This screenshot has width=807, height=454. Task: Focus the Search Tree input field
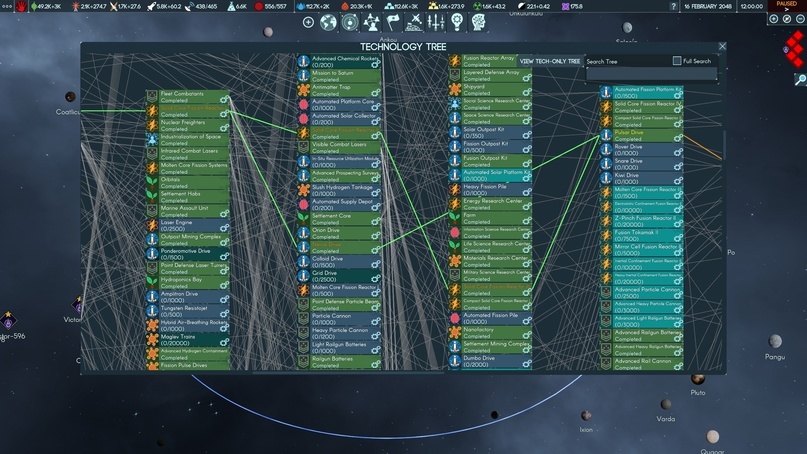[x=652, y=74]
